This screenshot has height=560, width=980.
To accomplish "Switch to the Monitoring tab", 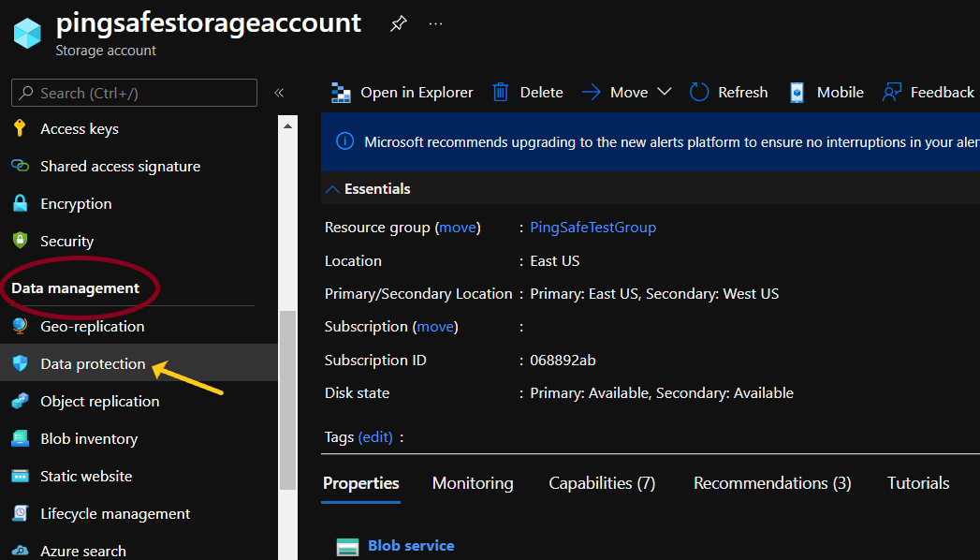I will point(473,483).
